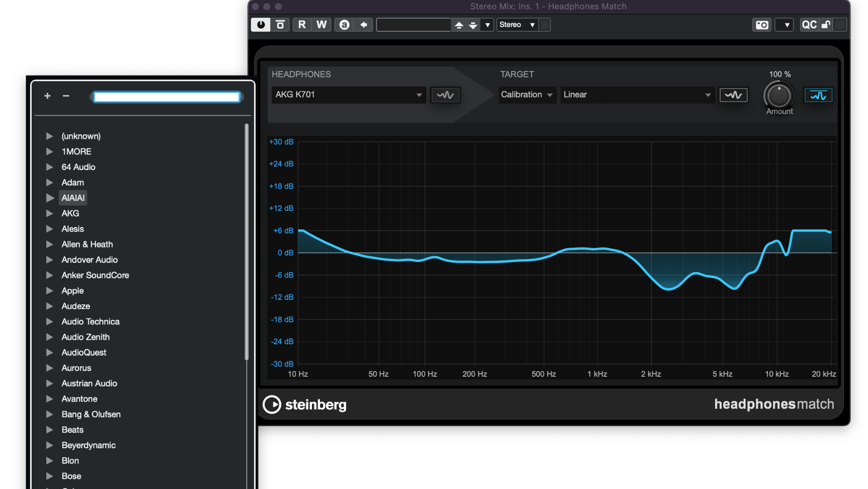Expand the AIAIAI brand folder
Screen dimensions: 868x489
[50, 198]
